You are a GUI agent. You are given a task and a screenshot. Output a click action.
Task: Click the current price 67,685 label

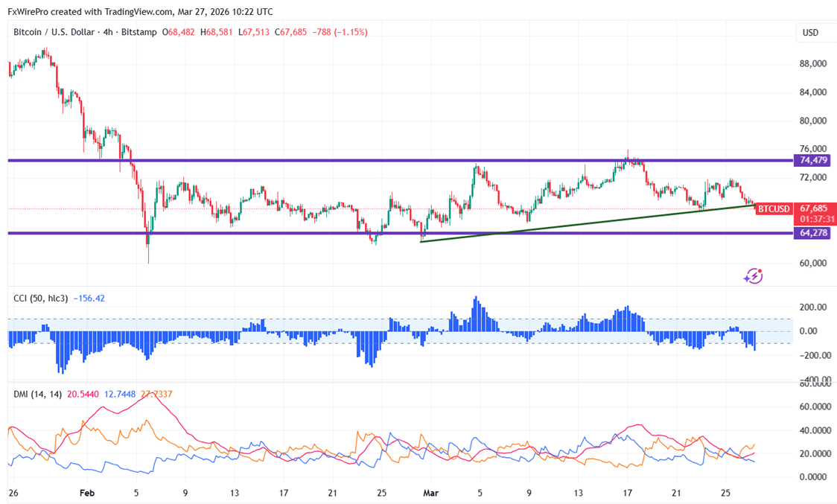(813, 208)
